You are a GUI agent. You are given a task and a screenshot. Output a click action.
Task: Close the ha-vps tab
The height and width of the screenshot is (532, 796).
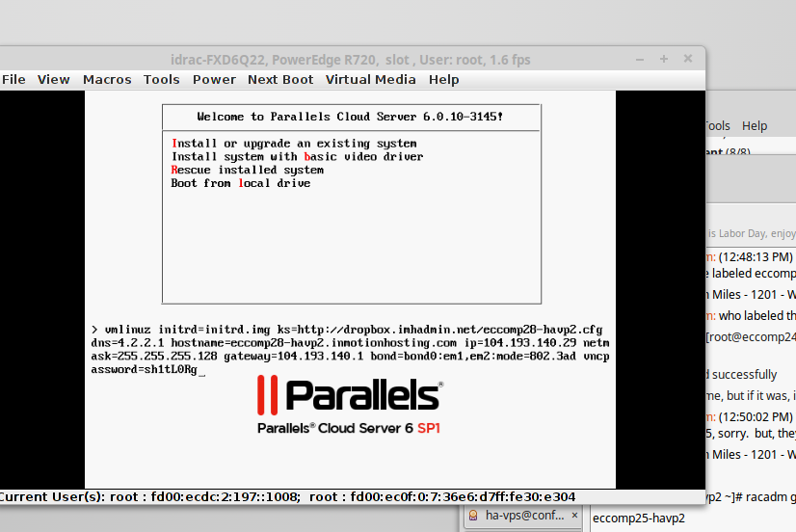click(x=576, y=517)
